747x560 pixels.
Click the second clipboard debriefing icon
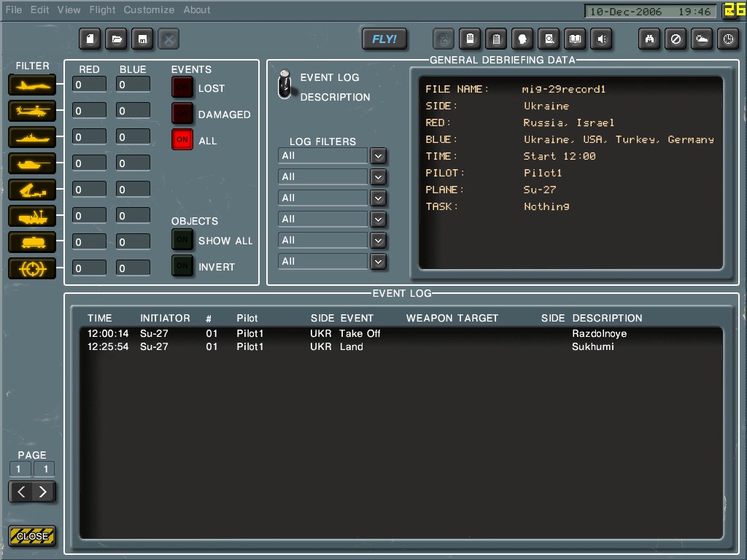tap(496, 39)
